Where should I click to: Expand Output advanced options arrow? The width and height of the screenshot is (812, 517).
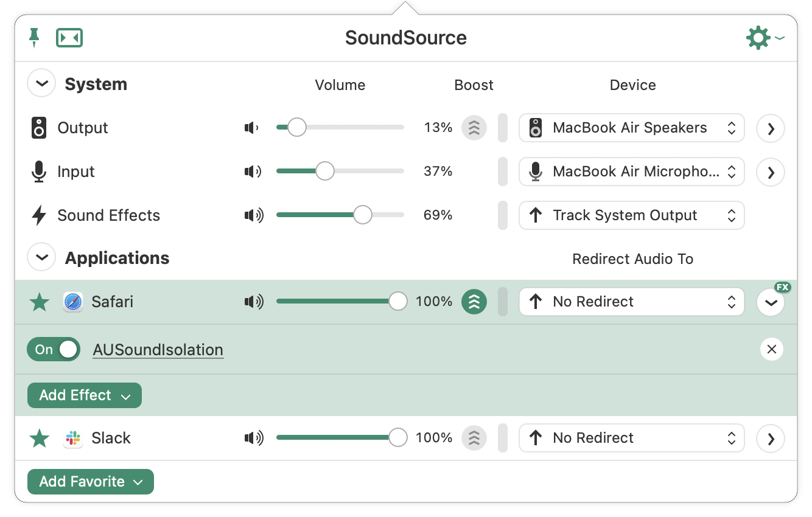771,128
